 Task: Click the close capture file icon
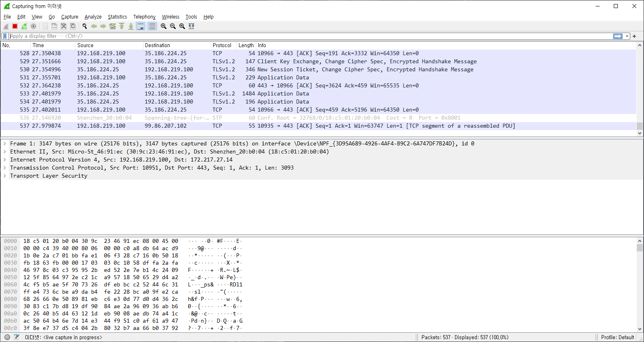coord(64,26)
